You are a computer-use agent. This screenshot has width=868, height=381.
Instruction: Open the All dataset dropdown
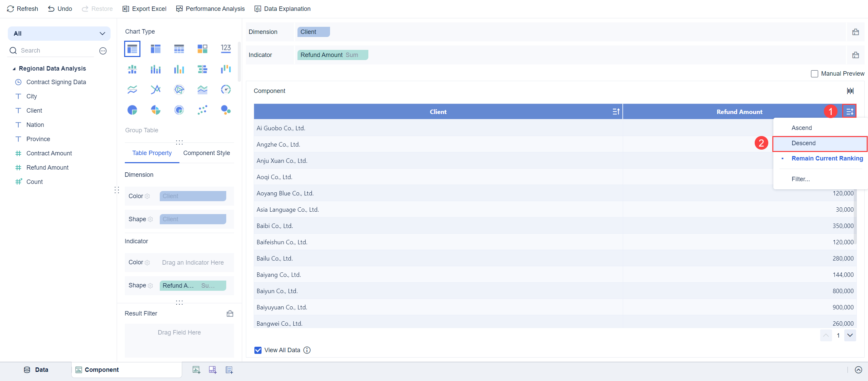click(59, 34)
